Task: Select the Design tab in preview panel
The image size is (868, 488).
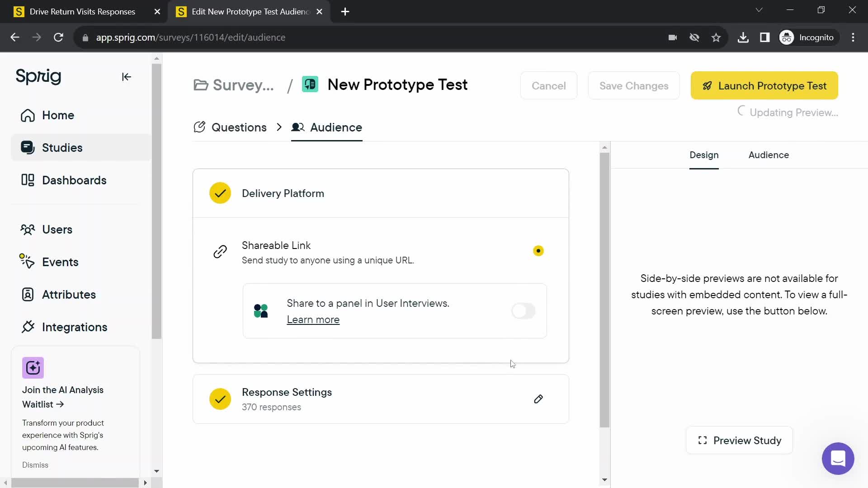Action: pyautogui.click(x=704, y=155)
